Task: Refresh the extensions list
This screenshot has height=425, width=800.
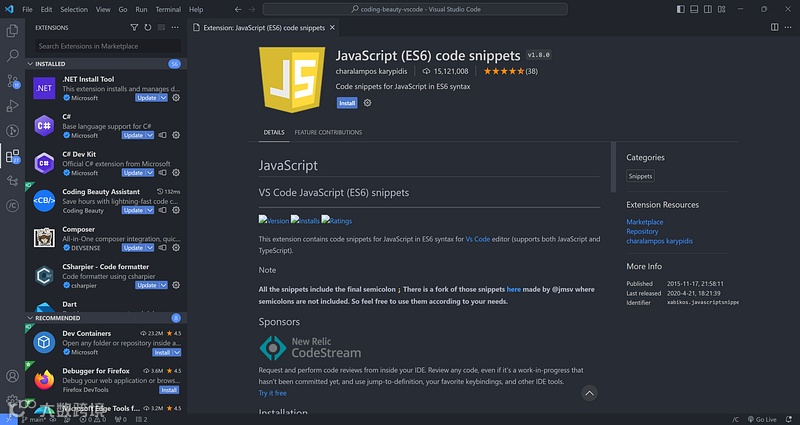Action: 148,28
